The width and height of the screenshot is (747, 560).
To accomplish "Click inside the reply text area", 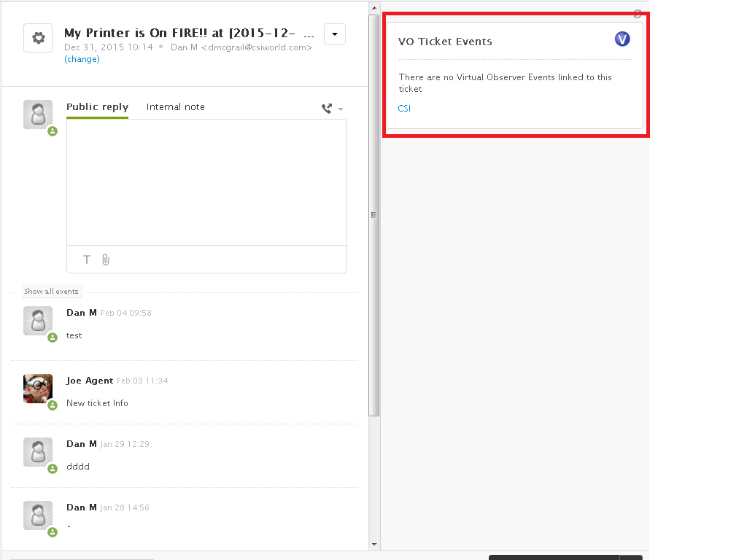I will tap(206, 182).
